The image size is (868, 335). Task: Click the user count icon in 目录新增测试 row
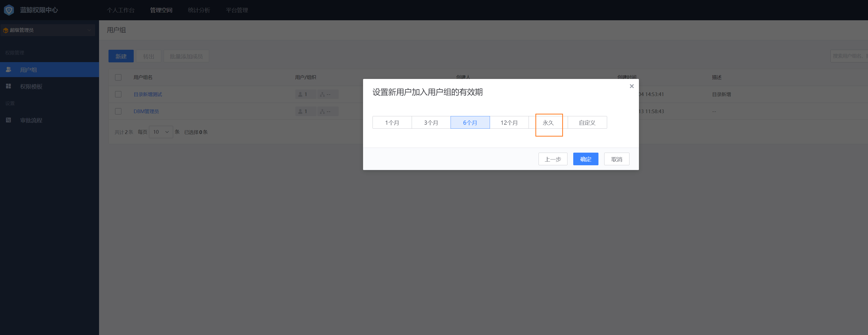[300, 94]
